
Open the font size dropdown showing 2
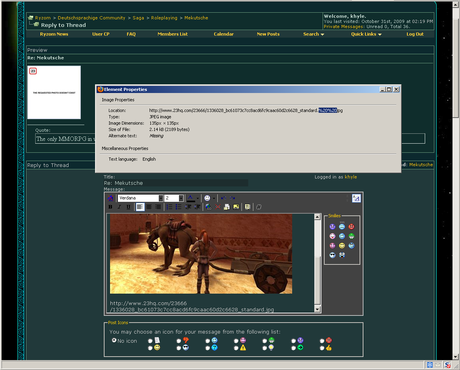click(181, 198)
